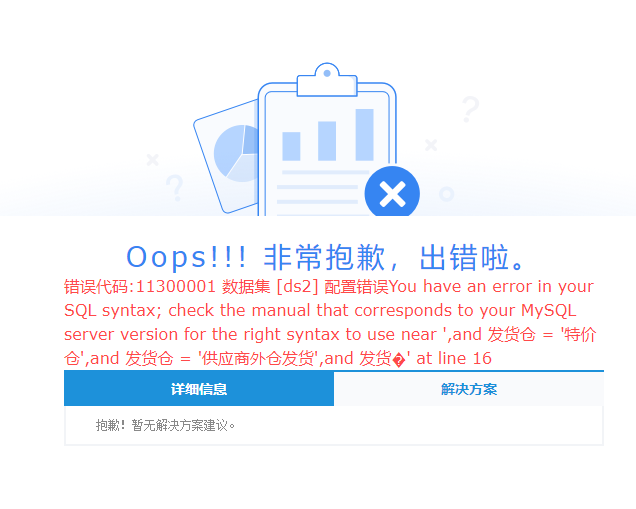
Task: Click the faint question mark near pie chart
Action: pos(175,188)
